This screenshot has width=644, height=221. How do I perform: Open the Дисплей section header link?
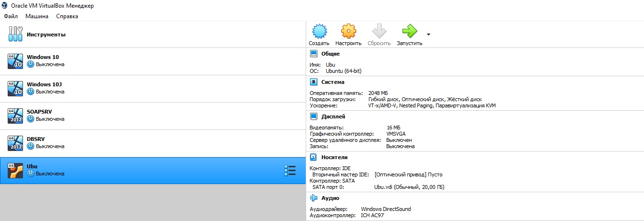click(333, 117)
